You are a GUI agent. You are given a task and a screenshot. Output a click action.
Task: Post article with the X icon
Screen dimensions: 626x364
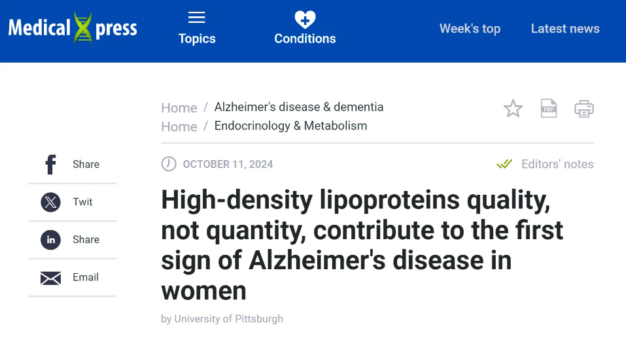point(51,202)
